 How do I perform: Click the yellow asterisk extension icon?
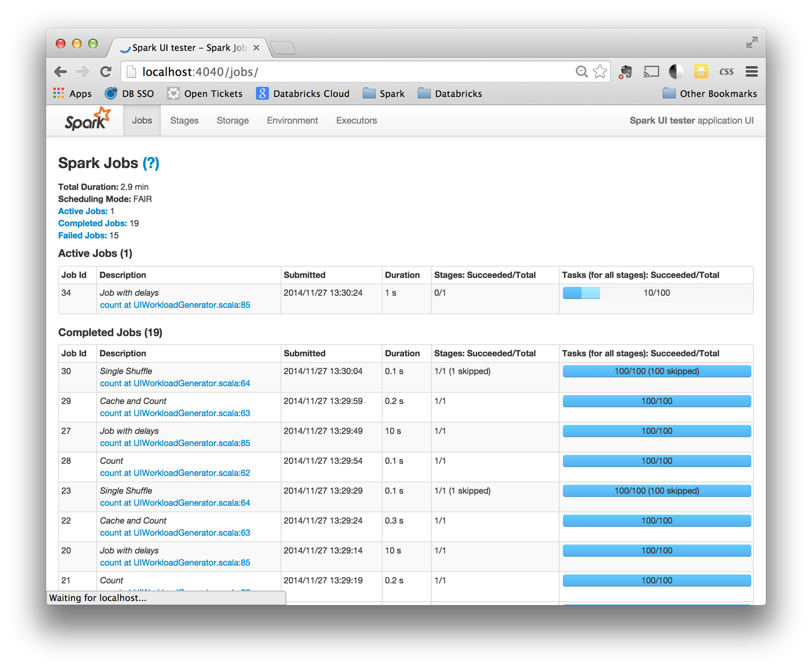pyautogui.click(x=701, y=72)
